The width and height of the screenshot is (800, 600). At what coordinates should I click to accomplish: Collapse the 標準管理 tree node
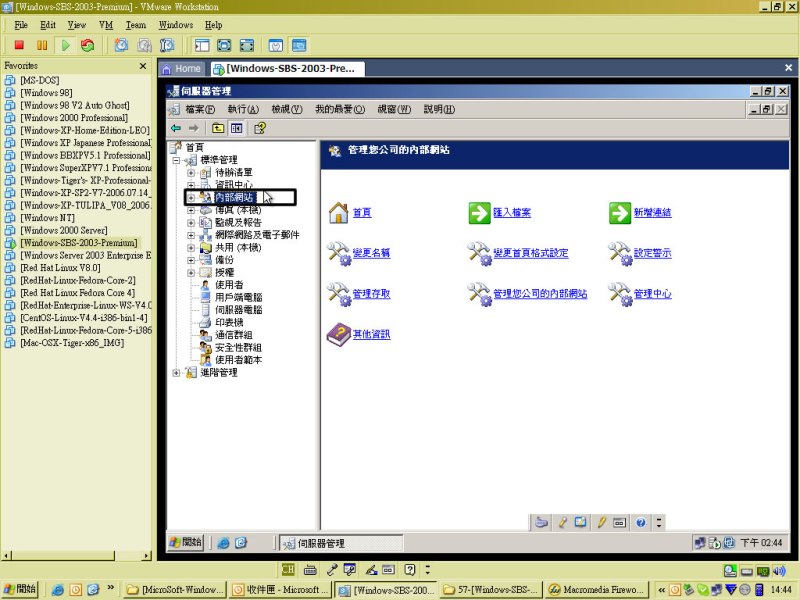pos(176,160)
